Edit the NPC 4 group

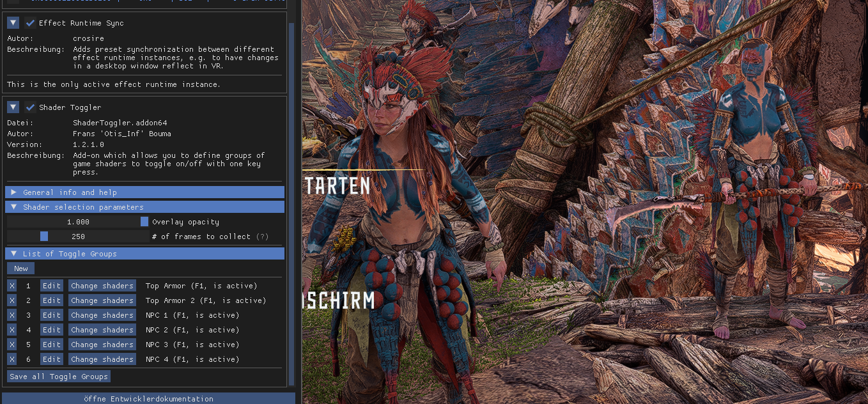coord(52,359)
